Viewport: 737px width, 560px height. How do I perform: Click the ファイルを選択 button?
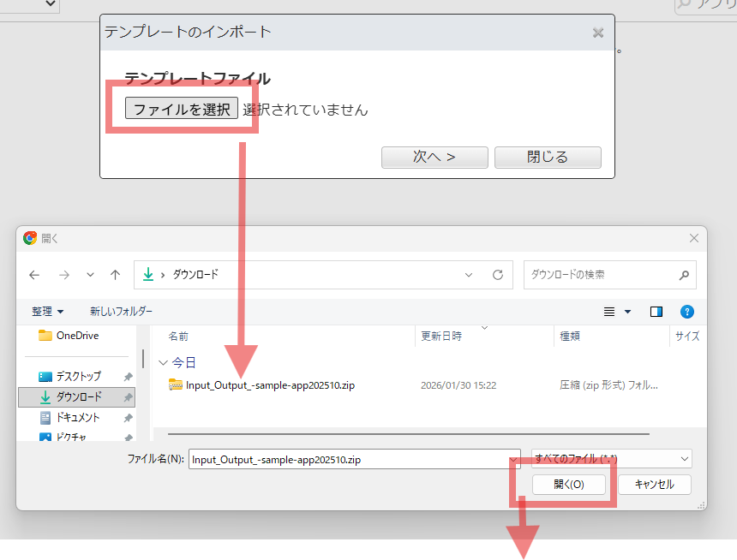(x=182, y=109)
